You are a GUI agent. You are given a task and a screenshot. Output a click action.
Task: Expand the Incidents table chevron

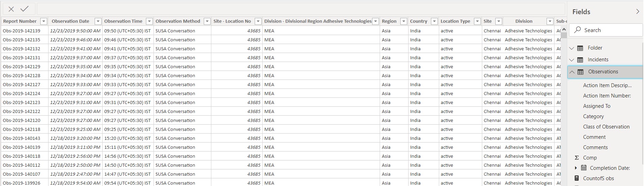(572, 60)
